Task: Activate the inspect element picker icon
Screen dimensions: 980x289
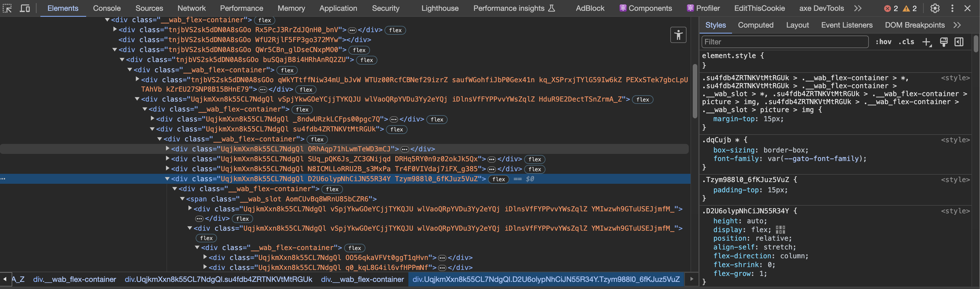Action: point(7,8)
